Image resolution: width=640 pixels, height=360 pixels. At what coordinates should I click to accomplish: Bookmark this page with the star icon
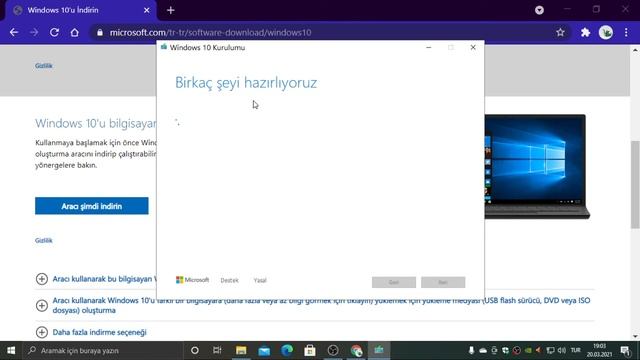point(560,33)
